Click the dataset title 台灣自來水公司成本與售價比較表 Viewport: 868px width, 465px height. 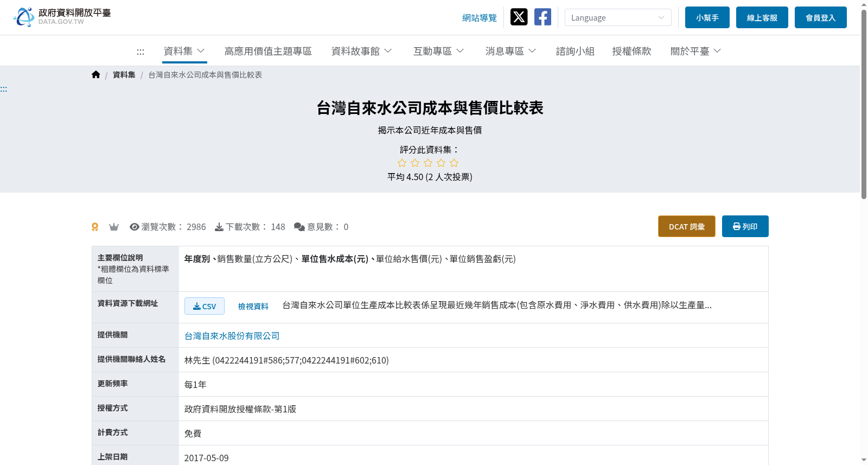[430, 108]
